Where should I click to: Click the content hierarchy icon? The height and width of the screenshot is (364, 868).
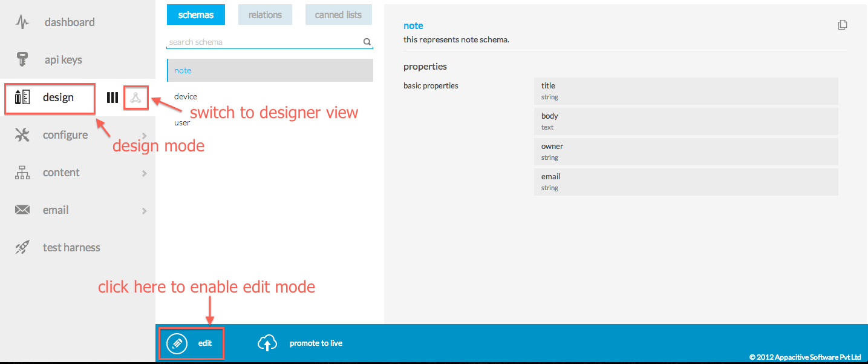coord(22,173)
